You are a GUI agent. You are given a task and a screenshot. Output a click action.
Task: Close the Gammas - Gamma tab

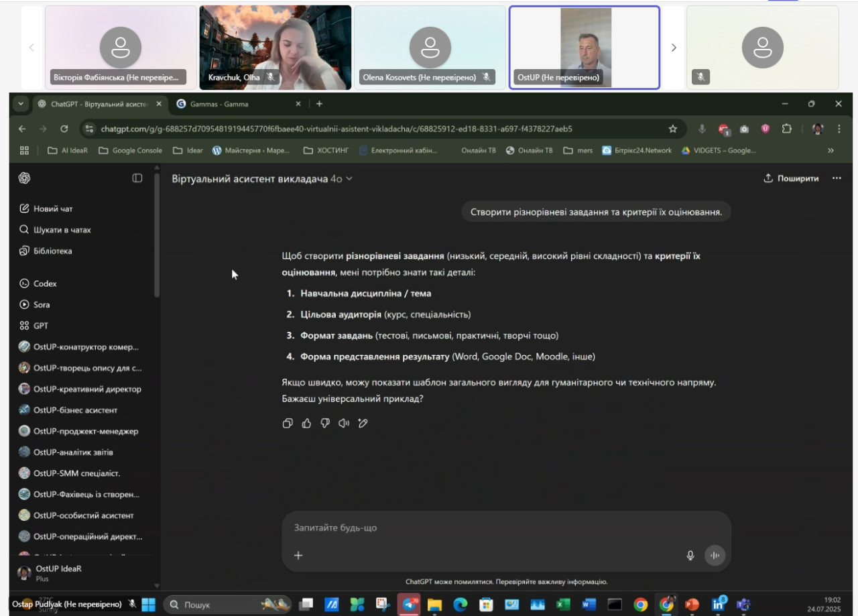[298, 104]
